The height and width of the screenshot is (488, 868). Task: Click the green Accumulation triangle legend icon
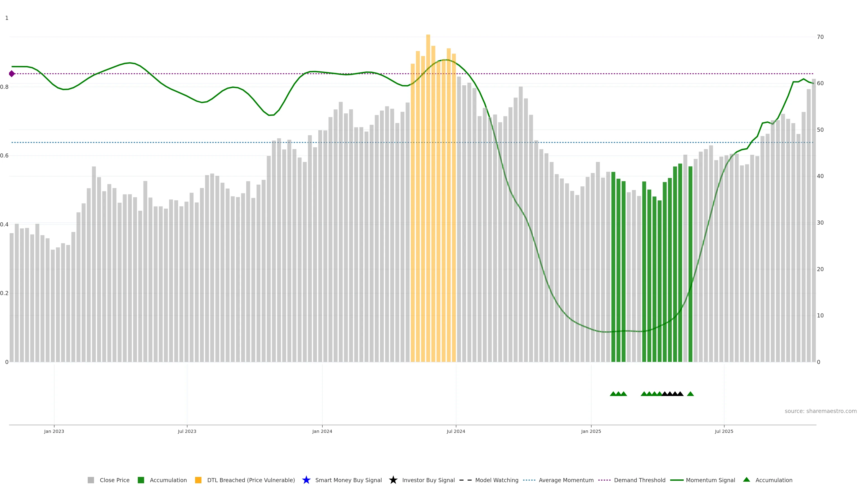[746, 480]
